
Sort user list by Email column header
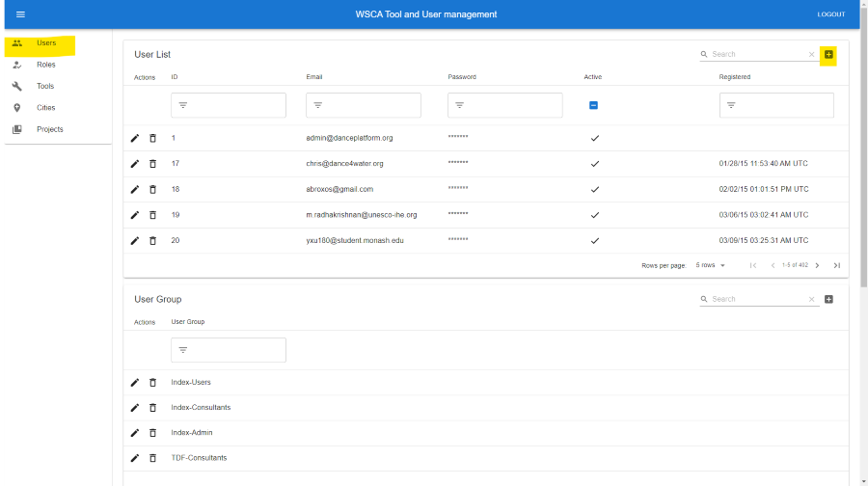314,77
